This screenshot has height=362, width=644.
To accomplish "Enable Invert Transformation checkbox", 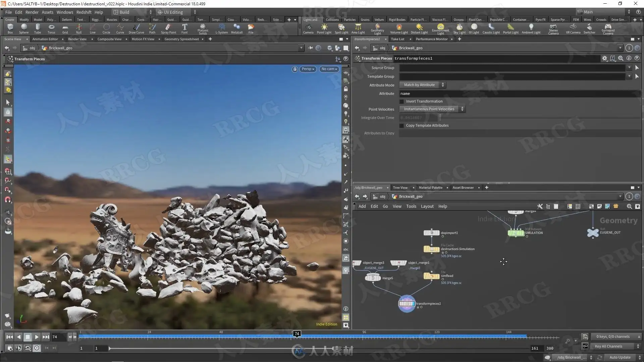I will point(401,101).
